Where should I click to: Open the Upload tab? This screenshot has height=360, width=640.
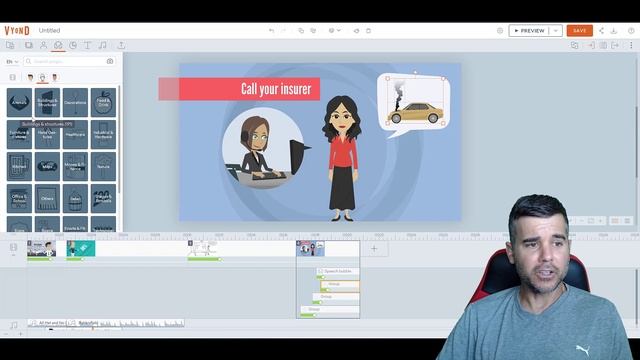(121, 45)
